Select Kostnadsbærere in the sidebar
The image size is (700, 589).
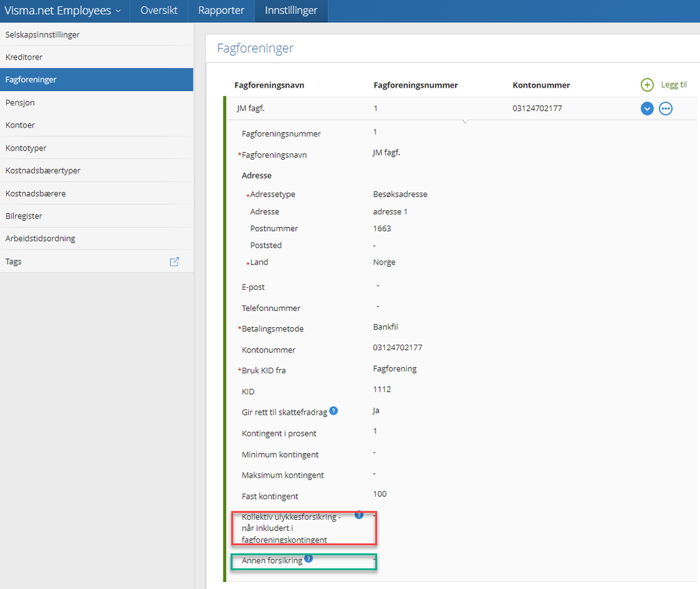click(97, 193)
